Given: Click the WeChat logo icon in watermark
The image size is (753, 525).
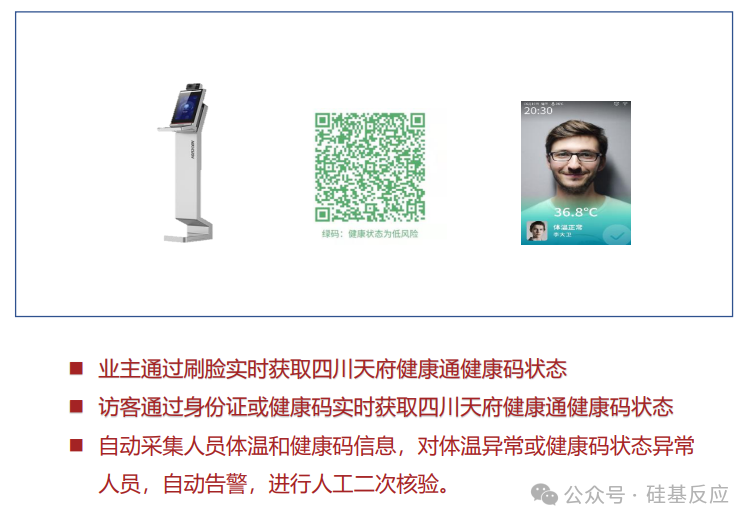Looking at the screenshot, I should [x=544, y=494].
